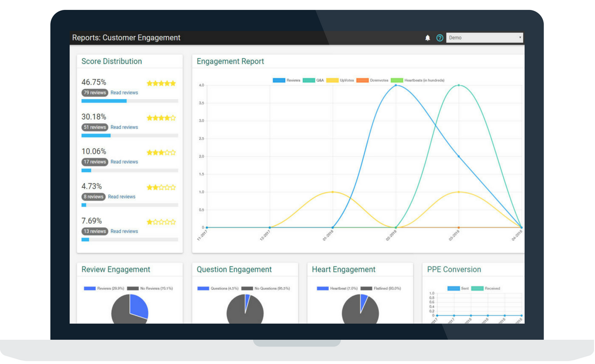Open Read reviews link for 5-star rating
The width and height of the screenshot is (595, 364).
pyautogui.click(x=124, y=93)
